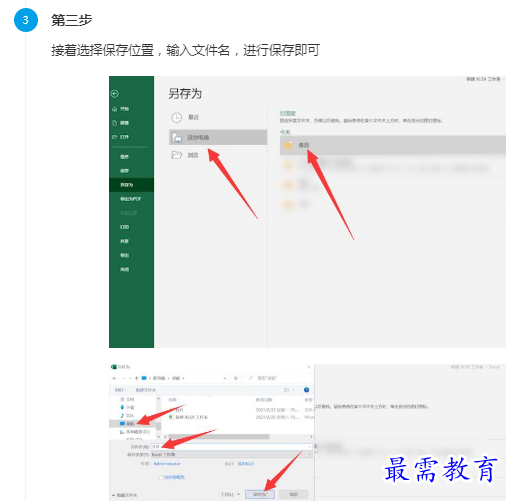This screenshot has width=506, height=501.
Task: Click the back arrow in Excel backstage sidebar
Action: 115,94
